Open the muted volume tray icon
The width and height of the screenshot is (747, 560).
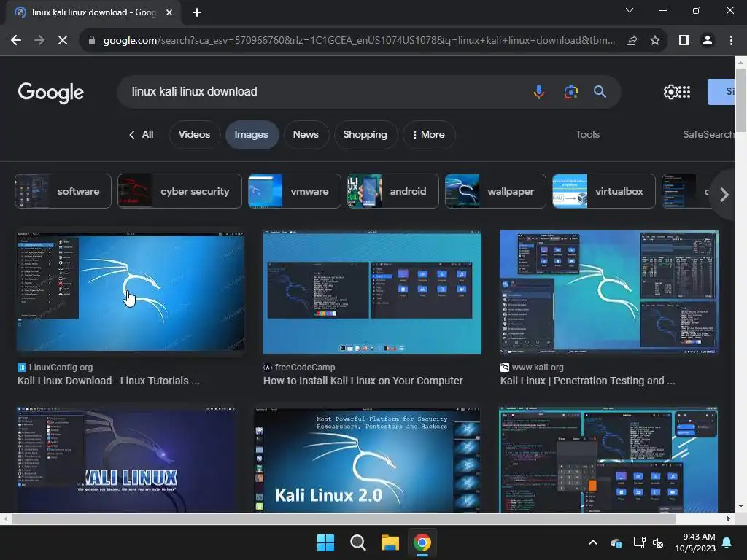tap(659, 542)
